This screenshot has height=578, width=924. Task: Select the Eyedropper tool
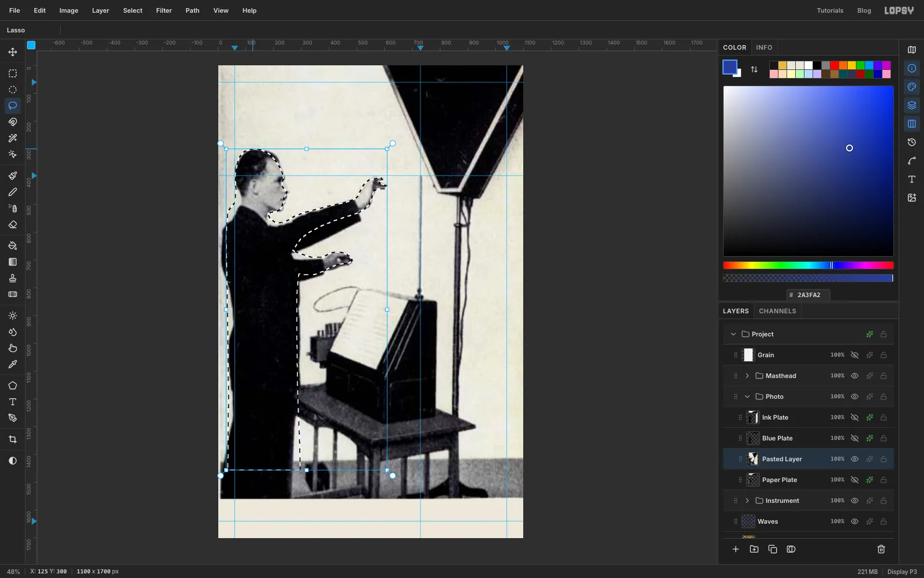(x=13, y=364)
